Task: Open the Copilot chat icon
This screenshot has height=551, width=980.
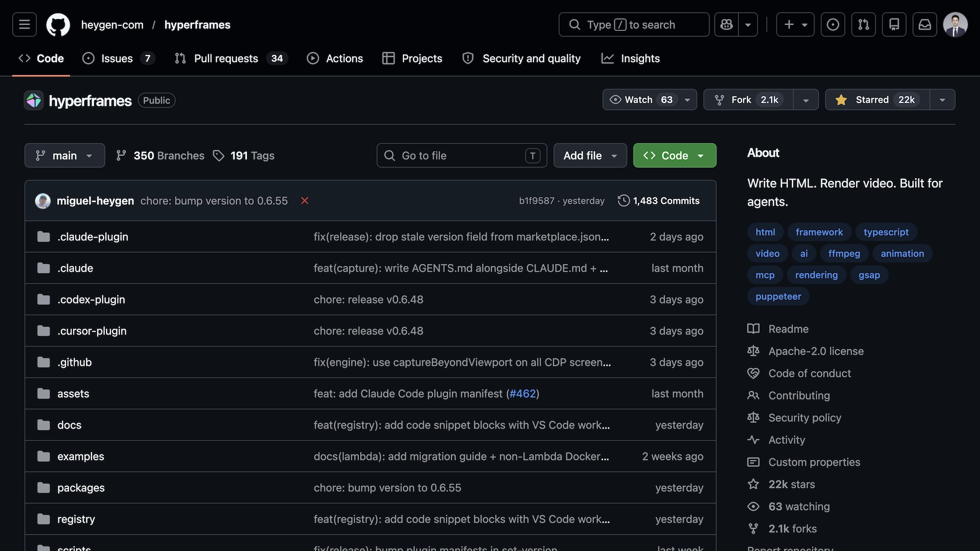Action: tap(727, 24)
